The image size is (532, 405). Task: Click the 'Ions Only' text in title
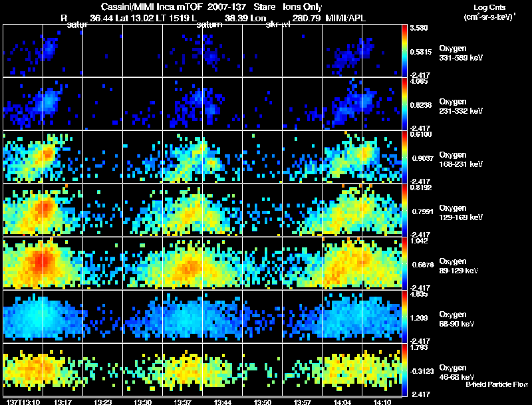[x=303, y=7]
